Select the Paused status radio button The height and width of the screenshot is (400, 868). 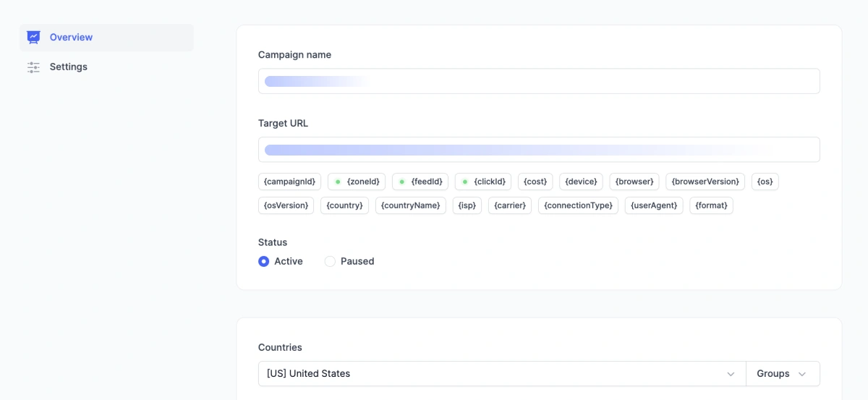click(330, 261)
